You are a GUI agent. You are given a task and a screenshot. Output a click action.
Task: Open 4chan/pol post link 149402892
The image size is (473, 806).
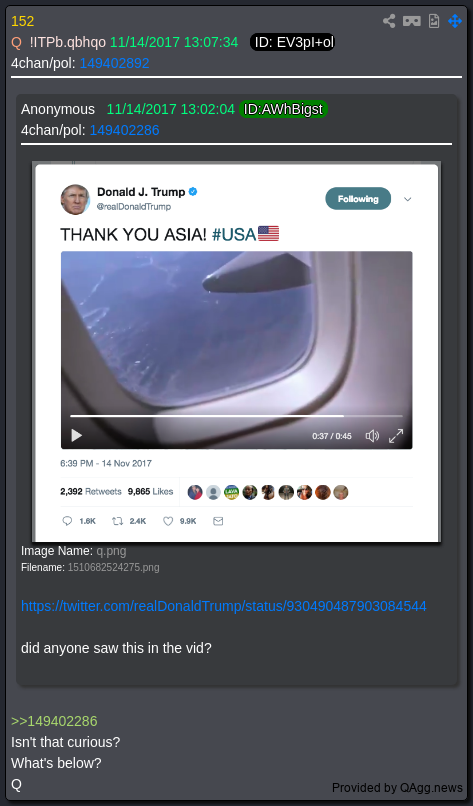point(115,63)
